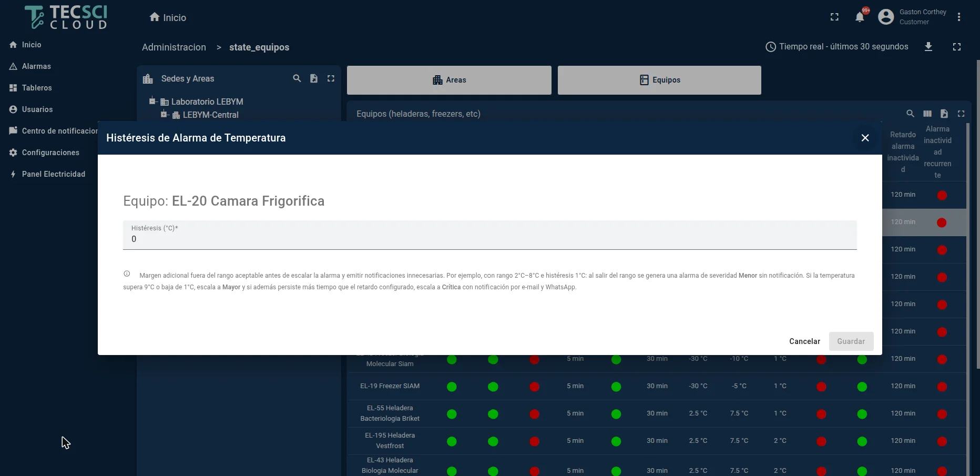Click the Guardar button
This screenshot has width=980, height=476.
(x=851, y=341)
